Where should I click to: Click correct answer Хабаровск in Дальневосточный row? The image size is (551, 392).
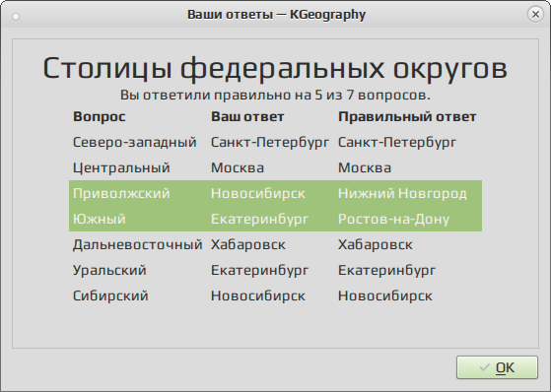pyautogui.click(x=376, y=245)
